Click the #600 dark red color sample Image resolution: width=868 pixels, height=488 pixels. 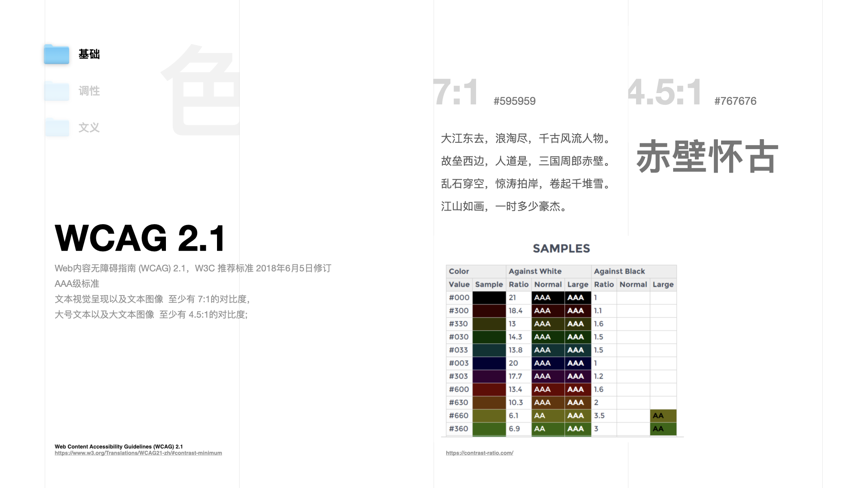489,389
